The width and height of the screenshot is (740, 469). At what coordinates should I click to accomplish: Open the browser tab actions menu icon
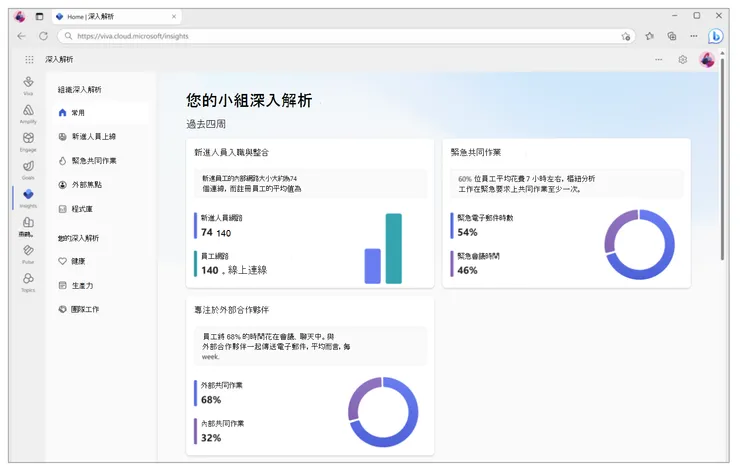[40, 17]
